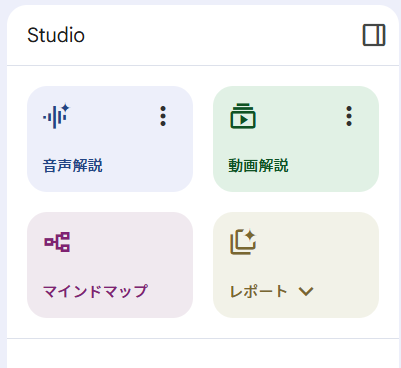The height and width of the screenshot is (368, 401).
Task: Generate an audio overview via 音声解説 label
Action: [73, 166]
